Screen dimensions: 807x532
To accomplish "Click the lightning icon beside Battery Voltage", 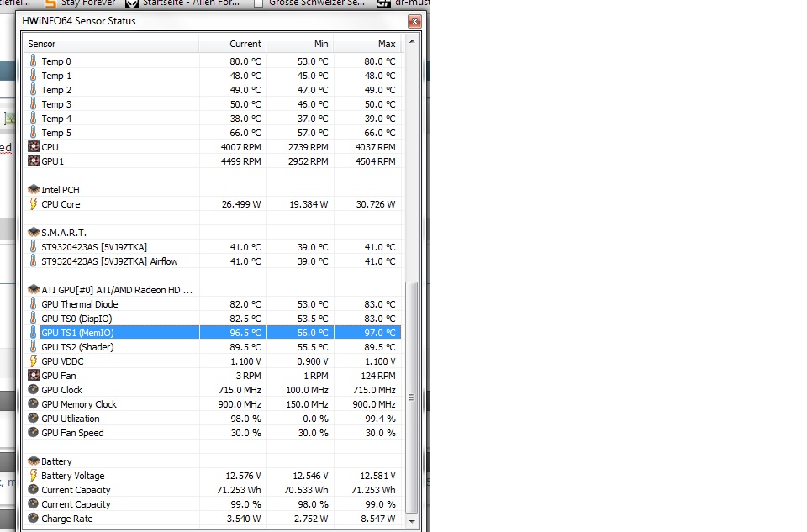I will point(34,476).
